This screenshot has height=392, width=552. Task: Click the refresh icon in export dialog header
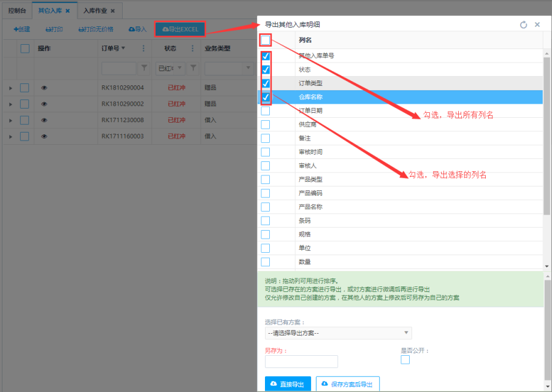coord(523,25)
